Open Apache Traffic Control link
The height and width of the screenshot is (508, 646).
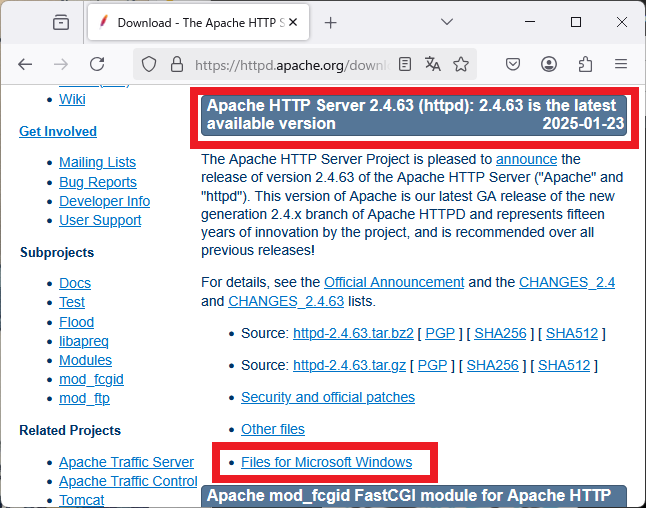128,481
